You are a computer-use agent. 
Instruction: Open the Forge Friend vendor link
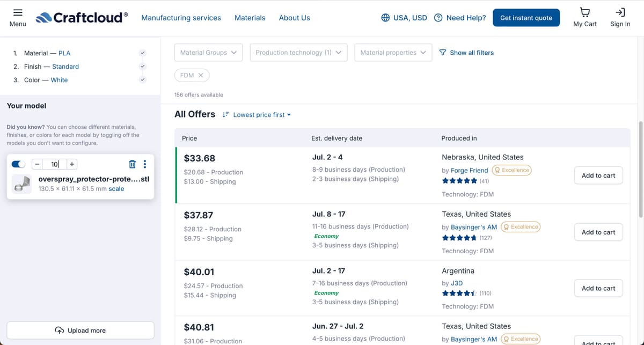[470, 170]
